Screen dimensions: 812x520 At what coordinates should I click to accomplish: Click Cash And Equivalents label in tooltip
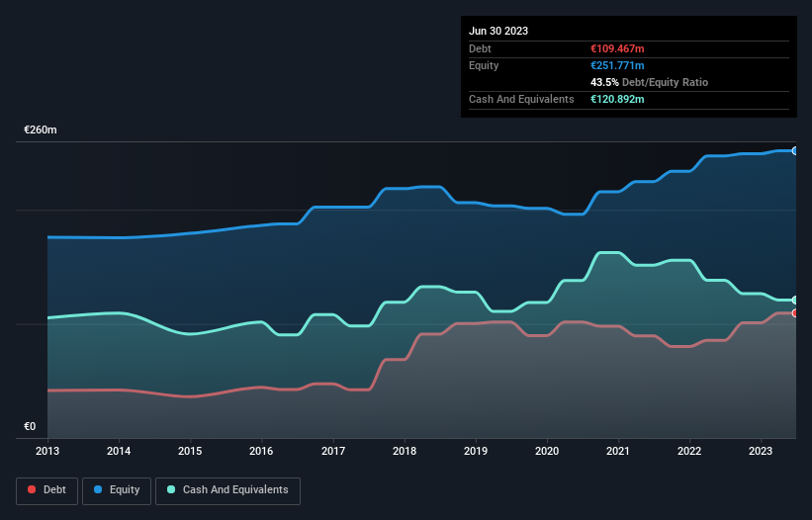[x=521, y=99]
